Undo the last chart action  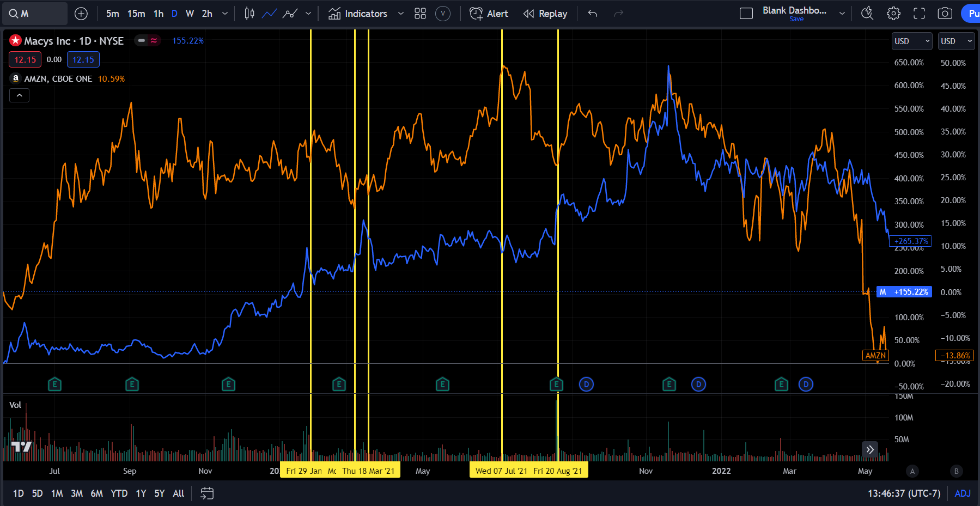click(593, 14)
